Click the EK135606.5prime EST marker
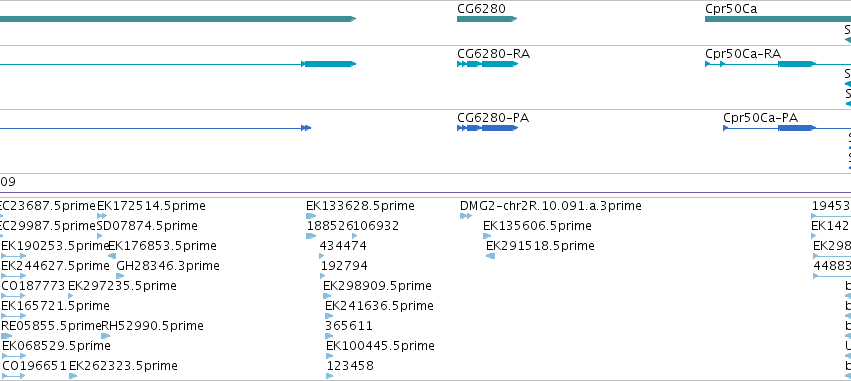Image resolution: width=851 pixels, height=381 pixels. [487, 236]
